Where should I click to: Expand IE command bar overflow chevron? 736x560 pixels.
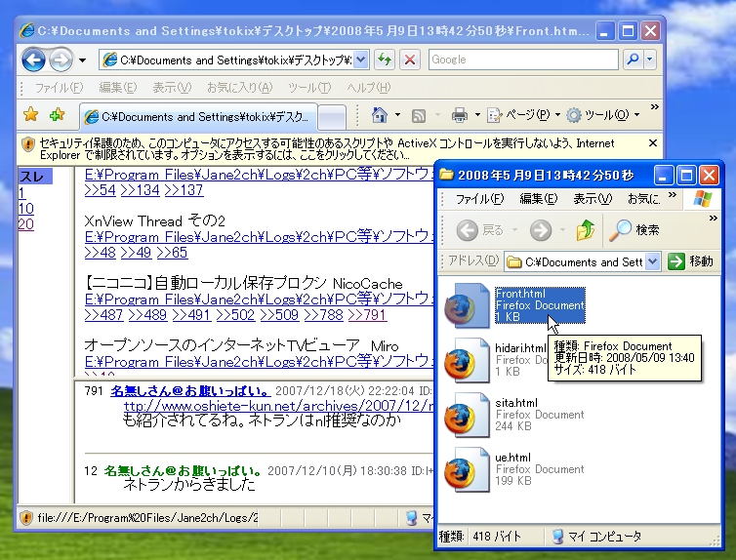tap(654, 107)
